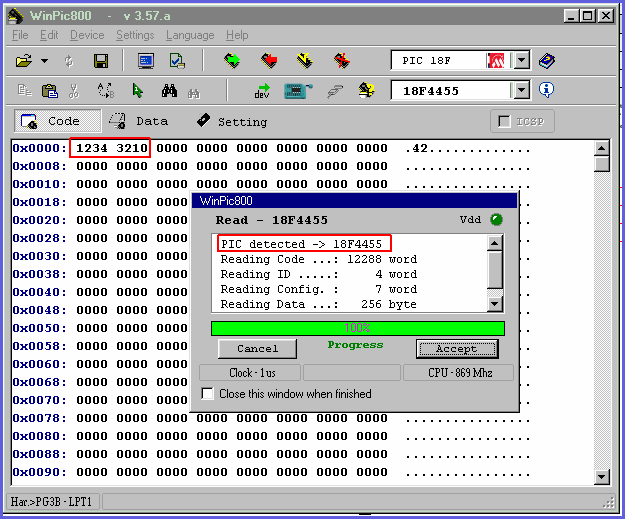Viewport: 625px width, 519px height.
Task: Click the hex view scroll down arrow
Action: [601, 476]
